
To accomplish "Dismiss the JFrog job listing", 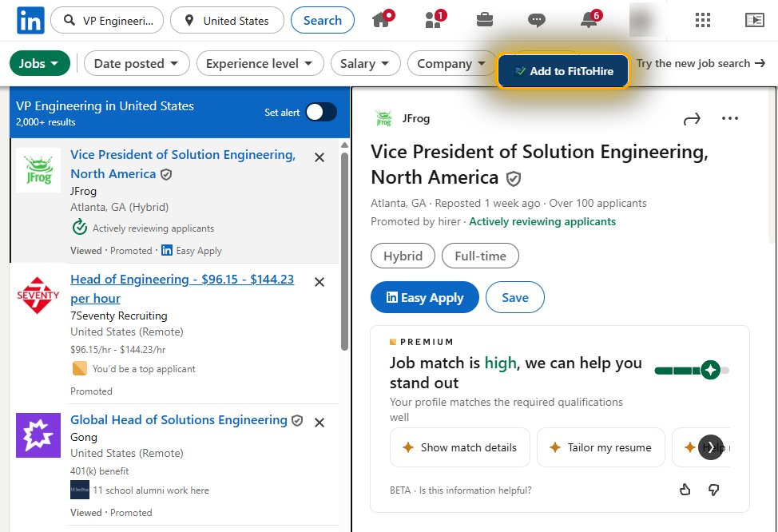I will 320,157.
